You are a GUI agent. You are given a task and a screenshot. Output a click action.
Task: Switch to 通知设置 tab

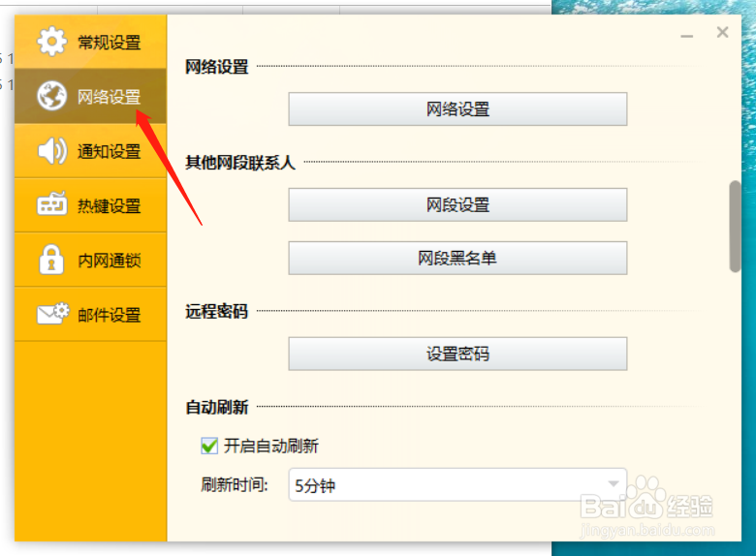point(91,151)
